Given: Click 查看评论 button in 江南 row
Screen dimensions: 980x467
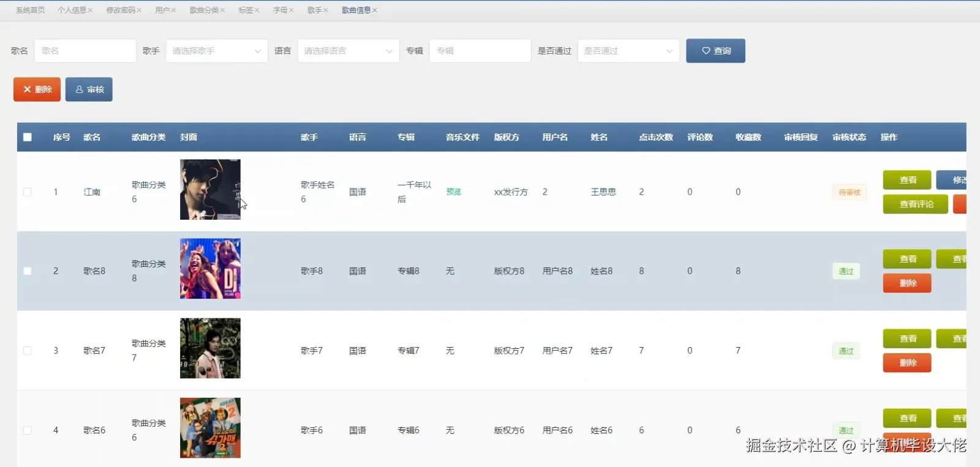Looking at the screenshot, I should pyautogui.click(x=916, y=204).
